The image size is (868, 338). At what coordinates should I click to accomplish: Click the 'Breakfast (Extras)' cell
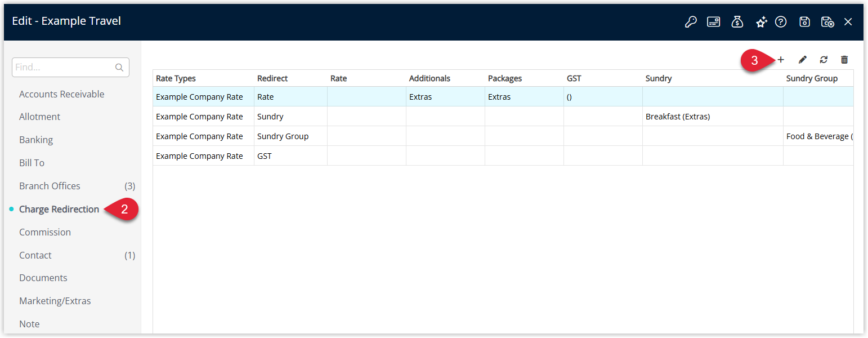pyautogui.click(x=713, y=117)
